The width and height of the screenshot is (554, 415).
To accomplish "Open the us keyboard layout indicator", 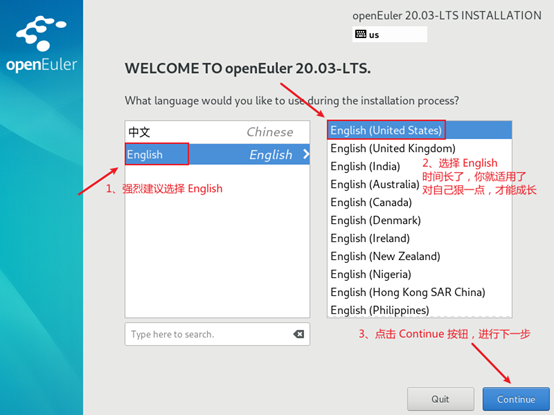I will 389,34.
